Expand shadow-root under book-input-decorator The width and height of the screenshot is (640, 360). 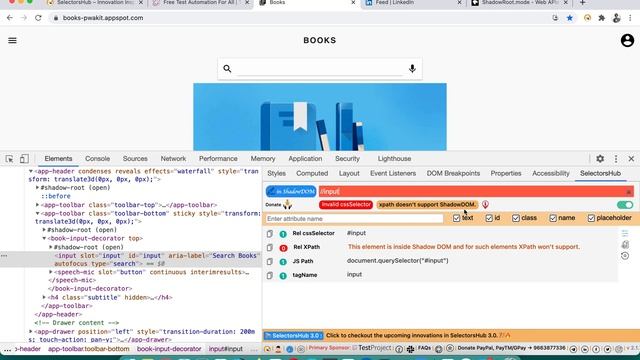click(x=51, y=247)
